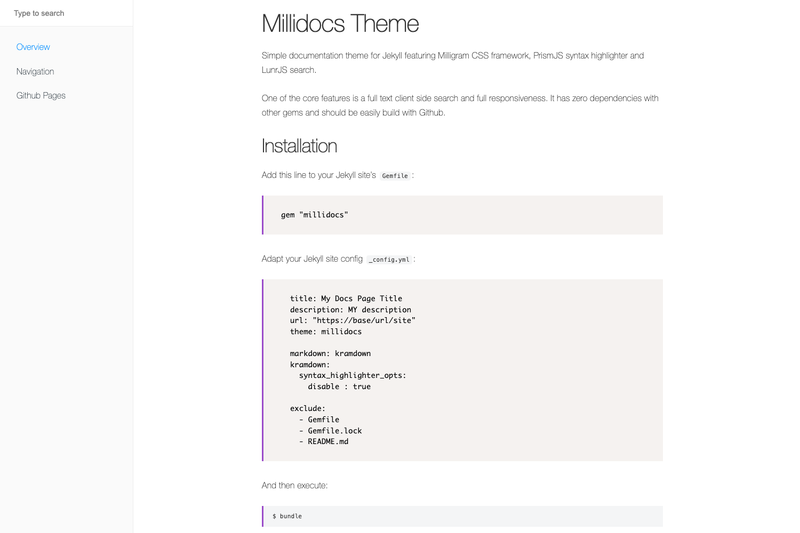Click the url: https://base/url/site line
Screen dimensions: 800x533
point(353,320)
